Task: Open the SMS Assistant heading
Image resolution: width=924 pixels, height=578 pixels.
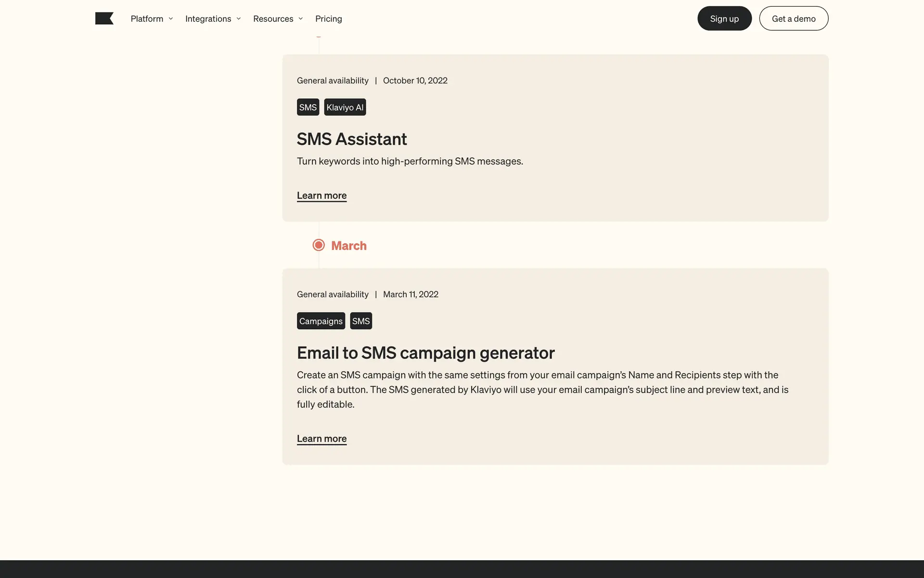Action: click(x=351, y=139)
